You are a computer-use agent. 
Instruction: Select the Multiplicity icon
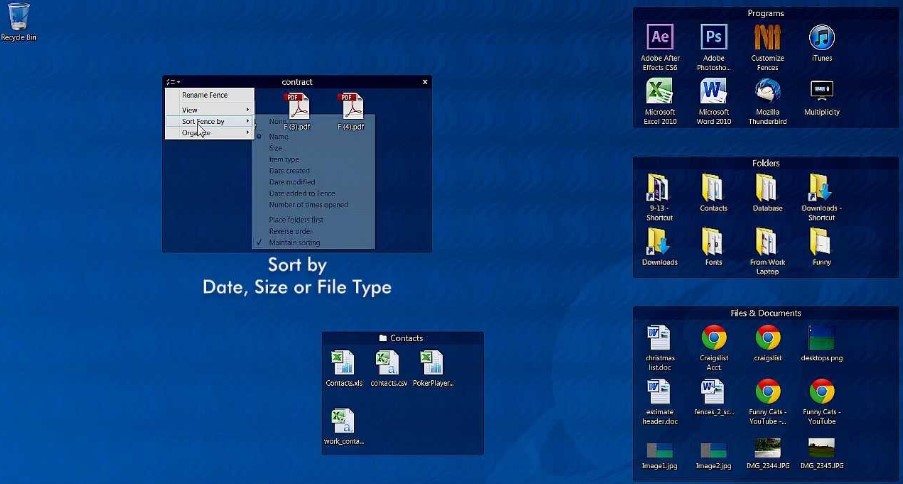click(x=822, y=92)
